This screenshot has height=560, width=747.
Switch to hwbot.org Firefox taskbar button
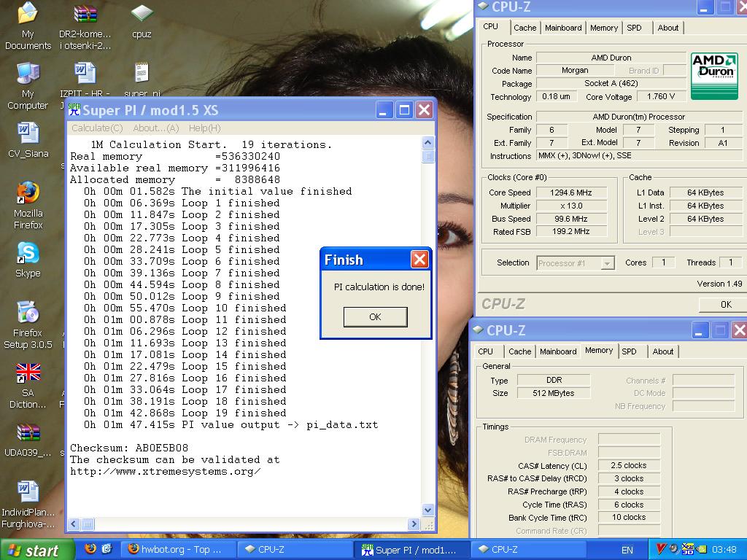coord(178,550)
